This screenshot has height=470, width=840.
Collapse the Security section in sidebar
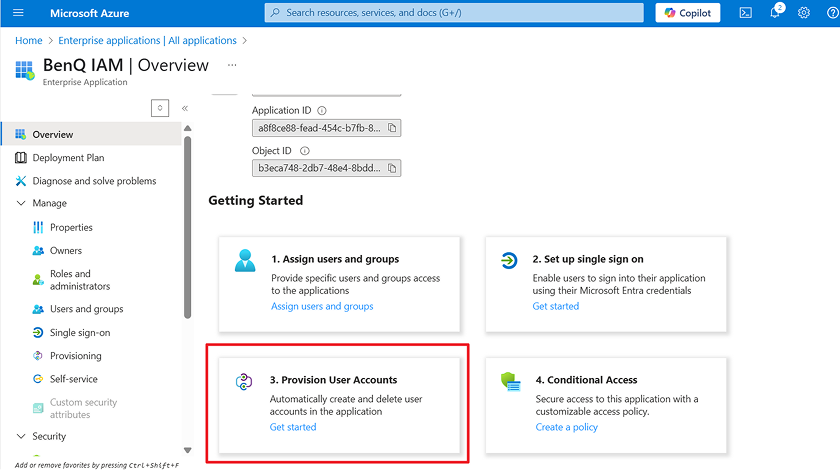tap(21, 436)
